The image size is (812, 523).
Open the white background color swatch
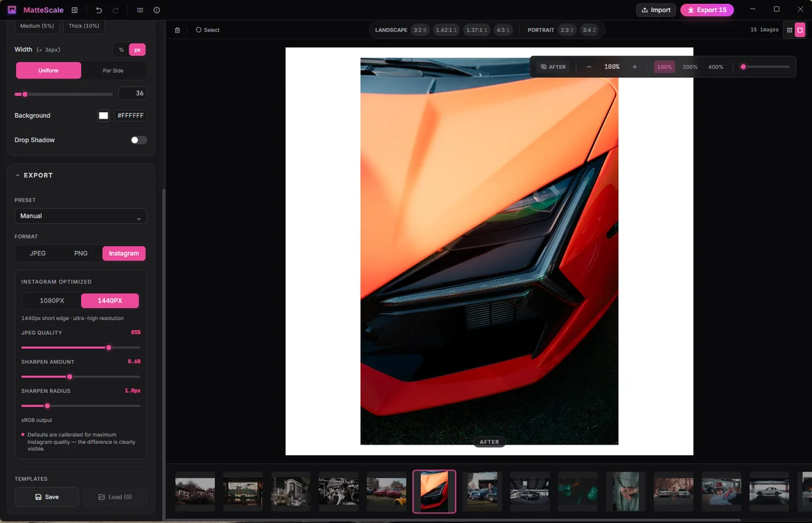click(104, 116)
